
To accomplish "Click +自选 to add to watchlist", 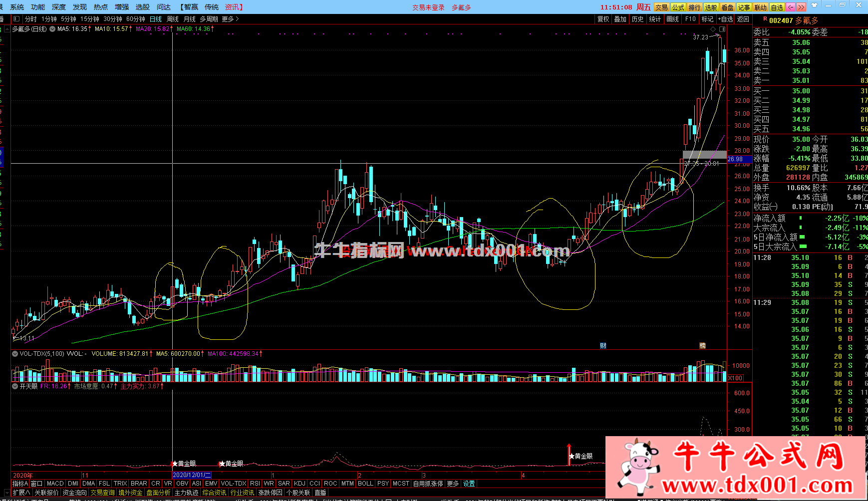I will coord(726,19).
